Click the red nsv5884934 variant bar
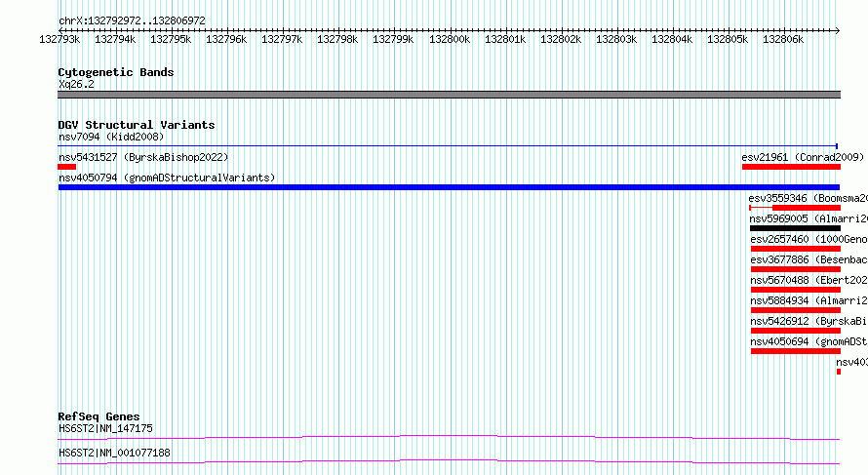Screen dimensions: 868x475 [796, 310]
